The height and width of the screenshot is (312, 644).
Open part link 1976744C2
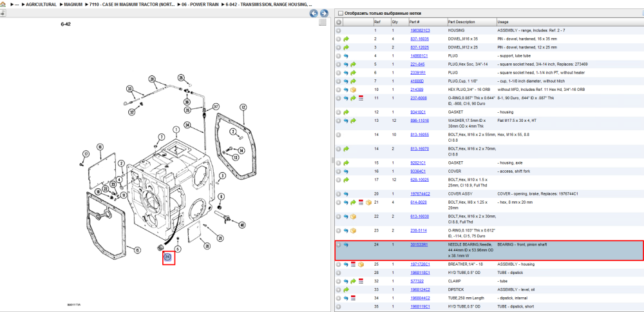(x=420, y=193)
